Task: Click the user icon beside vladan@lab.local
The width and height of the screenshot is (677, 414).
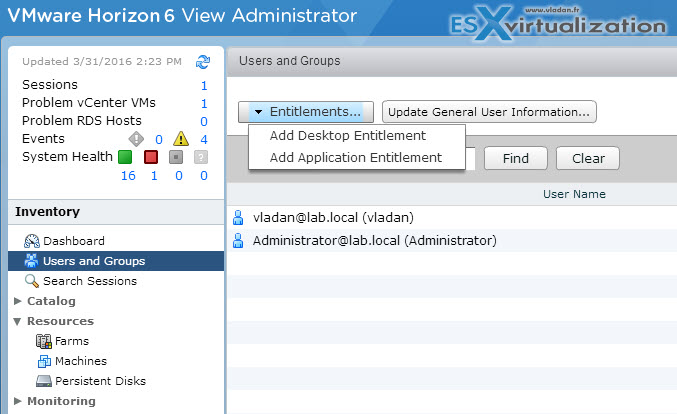Action: tap(238, 218)
